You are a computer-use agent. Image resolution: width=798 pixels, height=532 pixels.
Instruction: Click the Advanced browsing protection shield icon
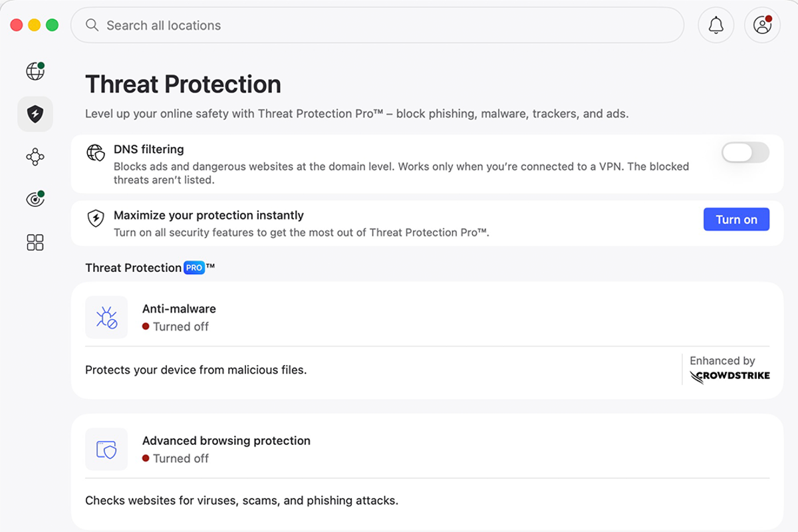[106, 449]
